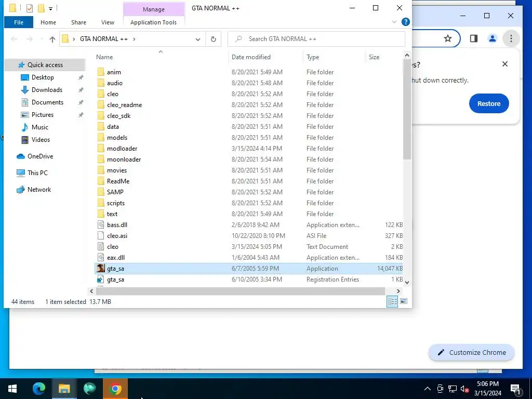Select the cleo_readme folder
This screenshot has height=399, width=532.
pos(249,105)
